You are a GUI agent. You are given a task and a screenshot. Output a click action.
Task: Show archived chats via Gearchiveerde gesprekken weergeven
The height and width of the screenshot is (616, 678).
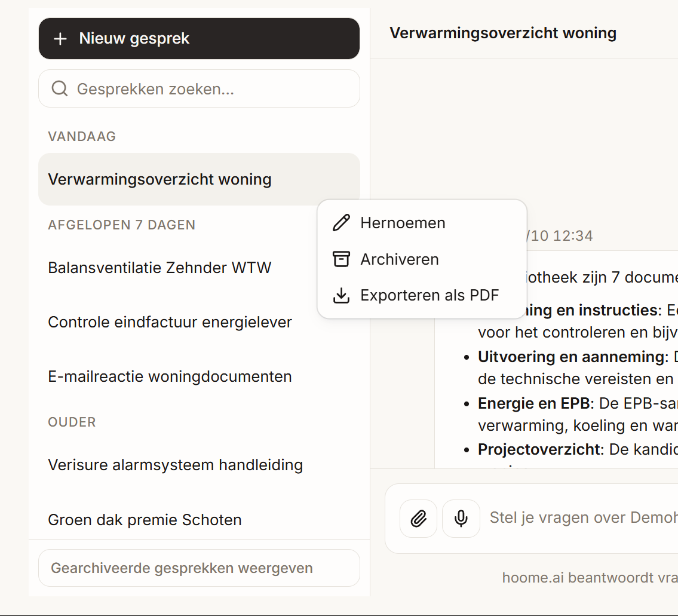pos(199,568)
